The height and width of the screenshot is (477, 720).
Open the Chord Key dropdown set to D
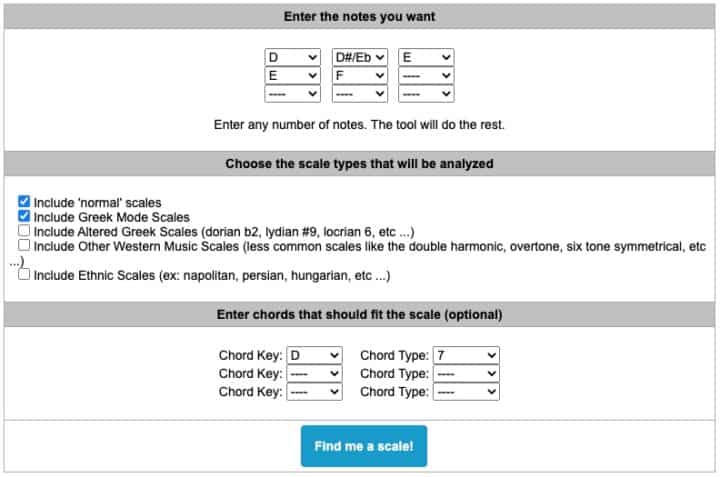tap(314, 355)
